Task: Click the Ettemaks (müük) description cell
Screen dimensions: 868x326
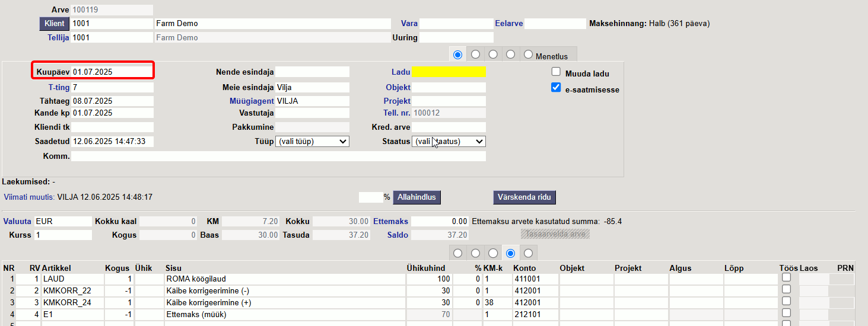Action: click(285, 314)
